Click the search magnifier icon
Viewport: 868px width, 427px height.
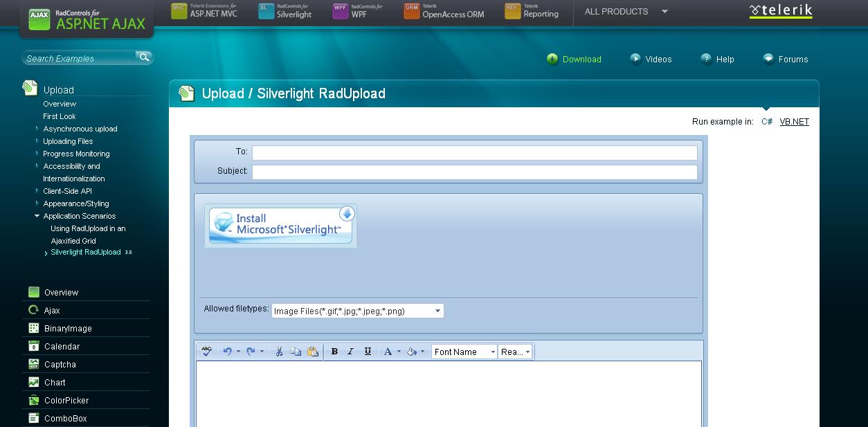coord(144,57)
